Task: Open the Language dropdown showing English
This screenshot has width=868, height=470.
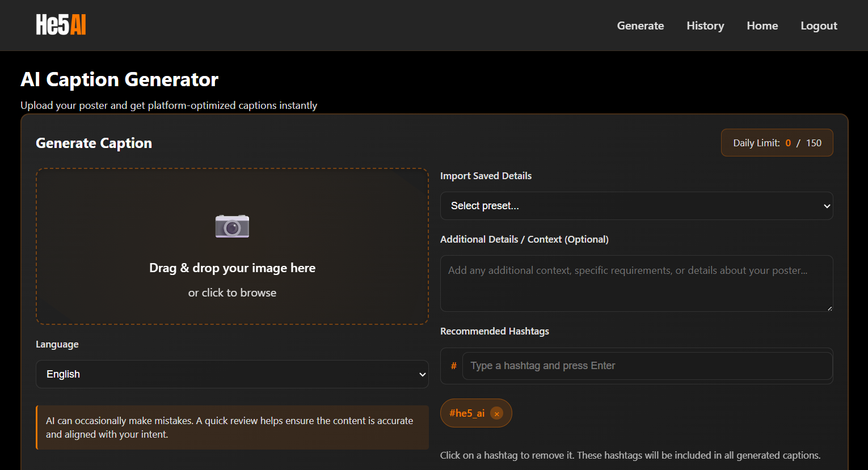Action: pyautogui.click(x=232, y=374)
